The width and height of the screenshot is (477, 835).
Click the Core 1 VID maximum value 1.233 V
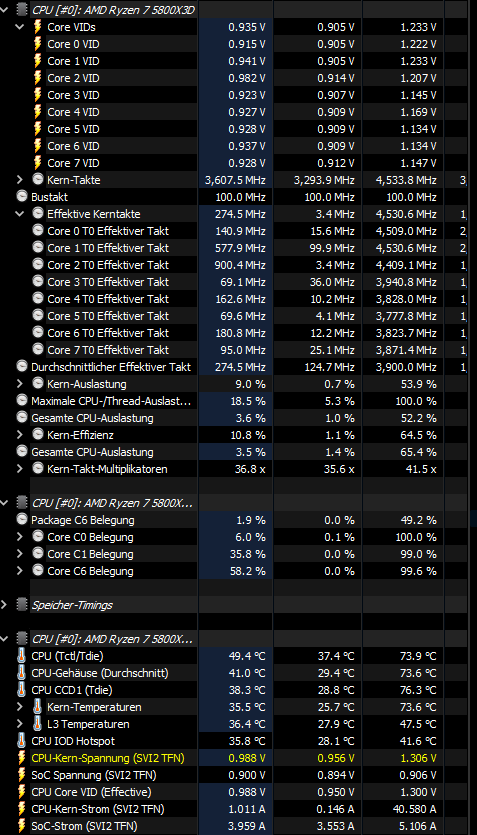point(418,61)
